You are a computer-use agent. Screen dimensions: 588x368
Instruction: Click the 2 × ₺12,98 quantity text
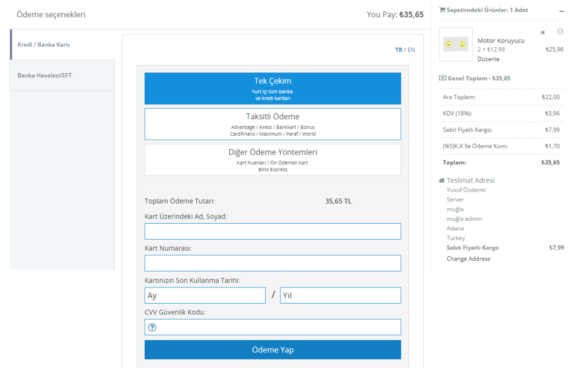pyautogui.click(x=492, y=49)
